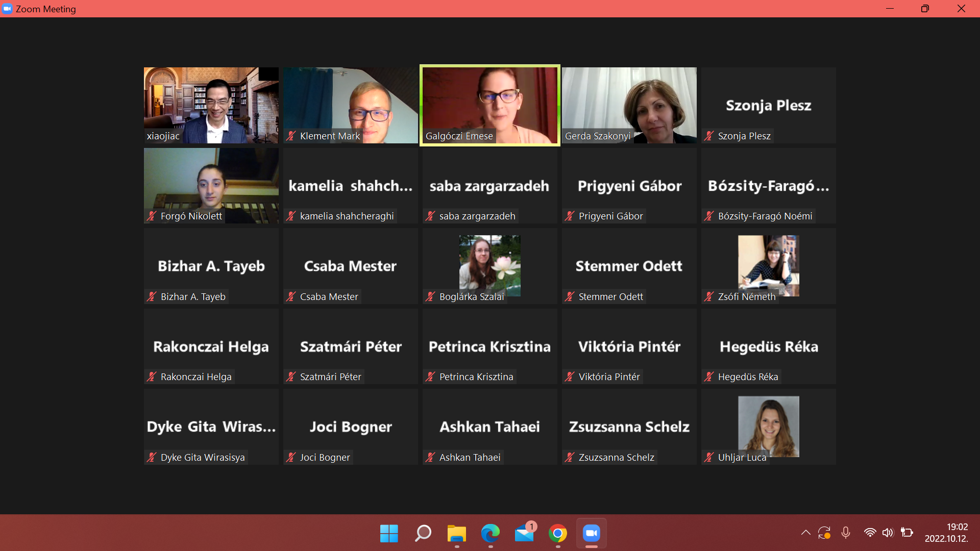This screenshot has width=980, height=551.
Task: Click battery status tray icon
Action: point(907,533)
